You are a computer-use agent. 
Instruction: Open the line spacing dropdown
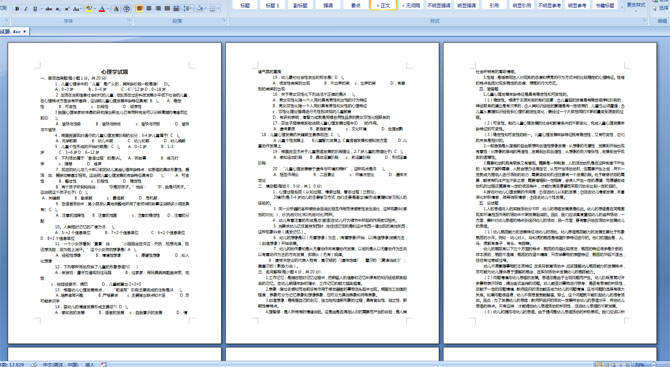pyautogui.click(x=188, y=9)
